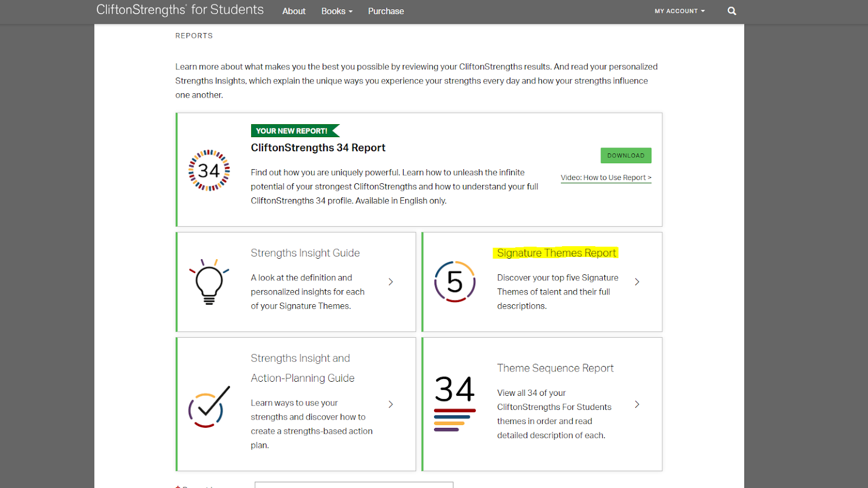Click the green YOUR NEW REPORT banner ribbon
Viewport: 868px width, 488px height.
pyautogui.click(x=295, y=130)
